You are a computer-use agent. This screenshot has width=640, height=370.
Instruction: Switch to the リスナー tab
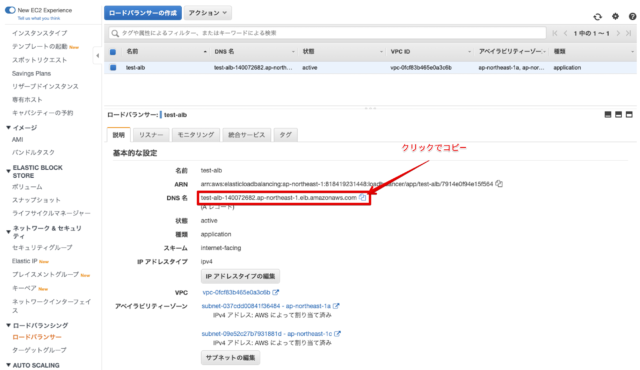(151, 135)
